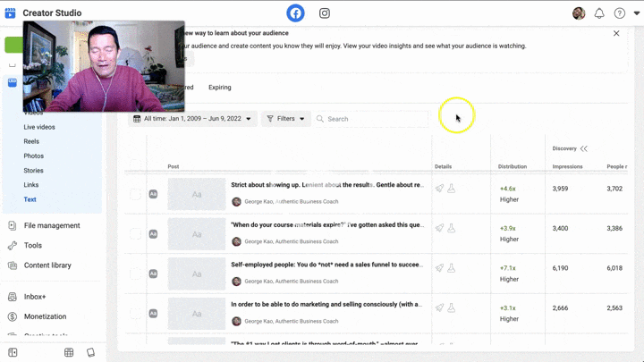This screenshot has width=644, height=362.
Task: Click flask test icon for 'In order to' post
Action: tap(452, 307)
